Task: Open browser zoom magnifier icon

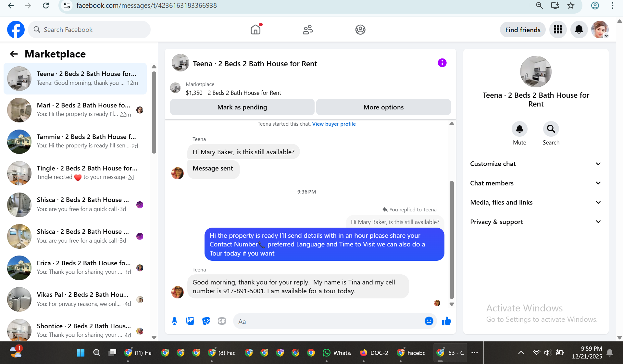Action: (539, 6)
